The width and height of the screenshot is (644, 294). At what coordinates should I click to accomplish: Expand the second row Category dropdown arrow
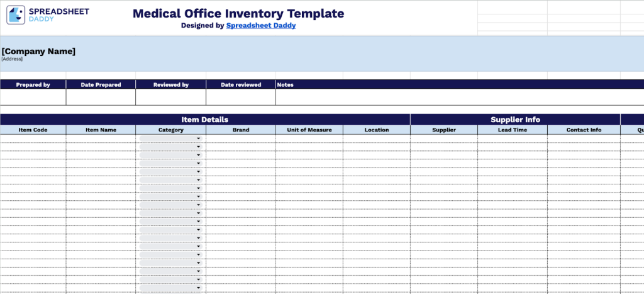pos(199,147)
